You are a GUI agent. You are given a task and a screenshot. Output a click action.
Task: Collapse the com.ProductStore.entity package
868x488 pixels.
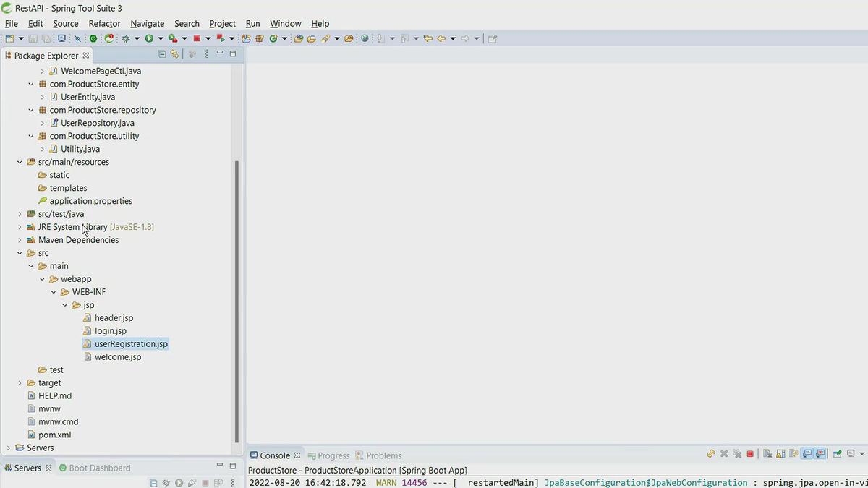pos(31,84)
